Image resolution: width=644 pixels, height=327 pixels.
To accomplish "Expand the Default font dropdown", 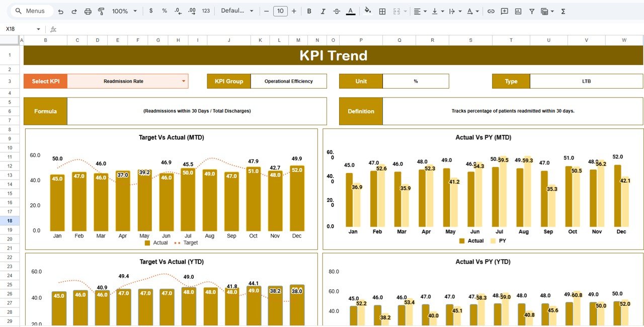I will tap(237, 11).
